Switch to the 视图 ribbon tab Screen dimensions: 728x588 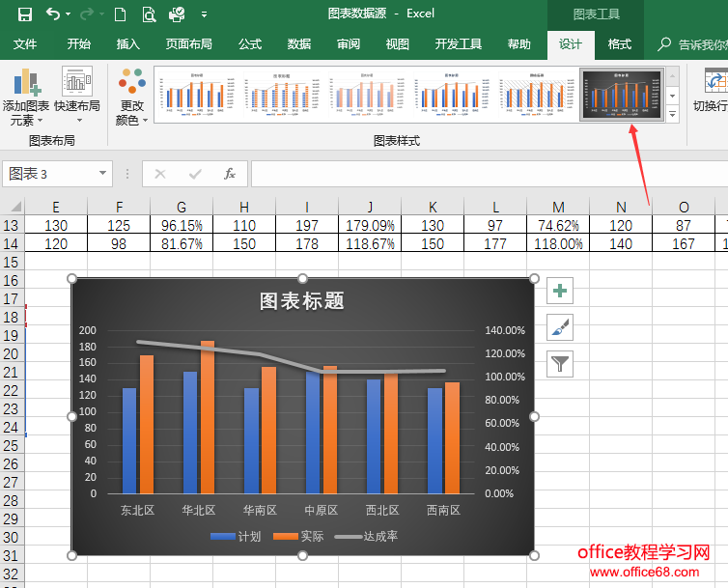click(x=398, y=44)
